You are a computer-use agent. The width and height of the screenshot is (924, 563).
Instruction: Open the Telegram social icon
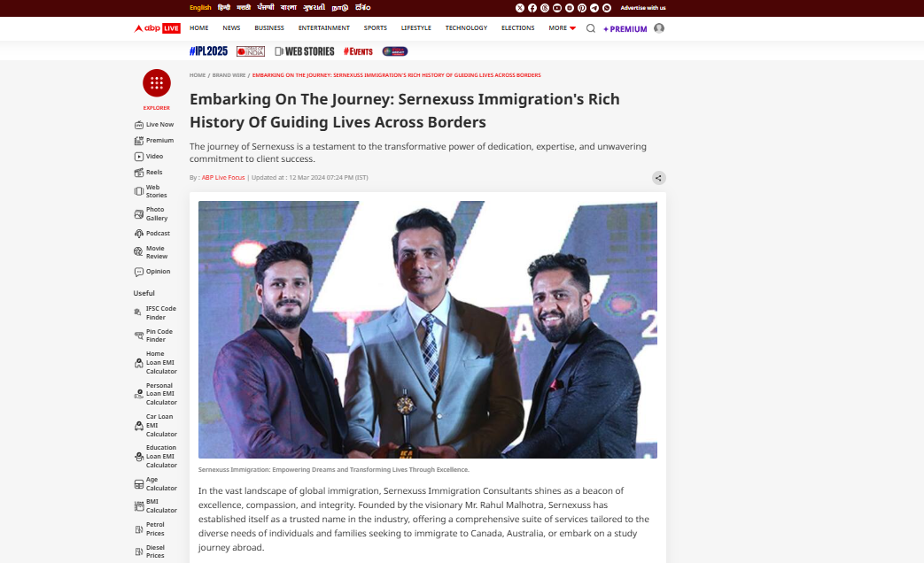pyautogui.click(x=594, y=8)
